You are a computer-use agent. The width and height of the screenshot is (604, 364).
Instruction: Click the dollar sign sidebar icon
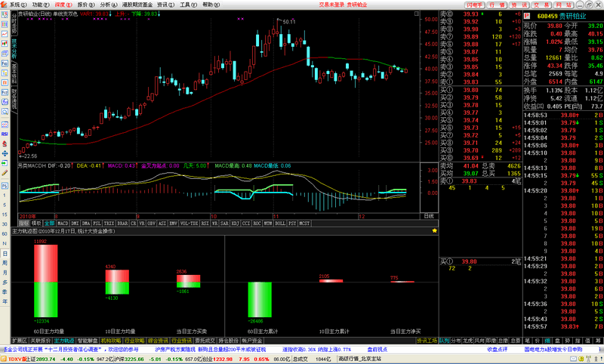tap(5, 143)
